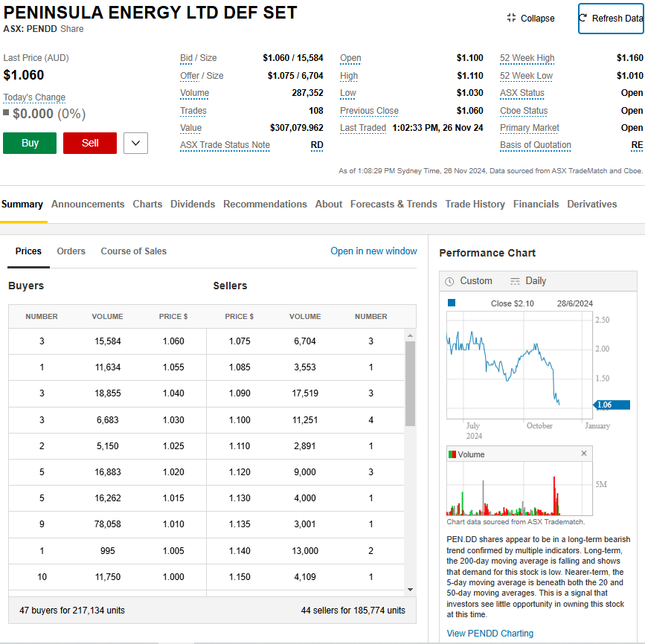Switch to the Trade History tab
This screenshot has height=644, width=645.
click(475, 204)
